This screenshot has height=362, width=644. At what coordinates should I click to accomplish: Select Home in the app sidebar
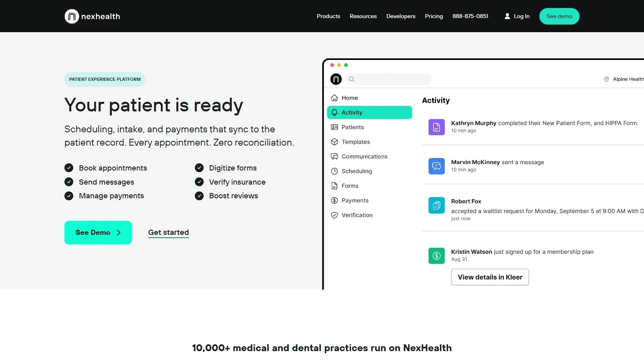point(369,98)
